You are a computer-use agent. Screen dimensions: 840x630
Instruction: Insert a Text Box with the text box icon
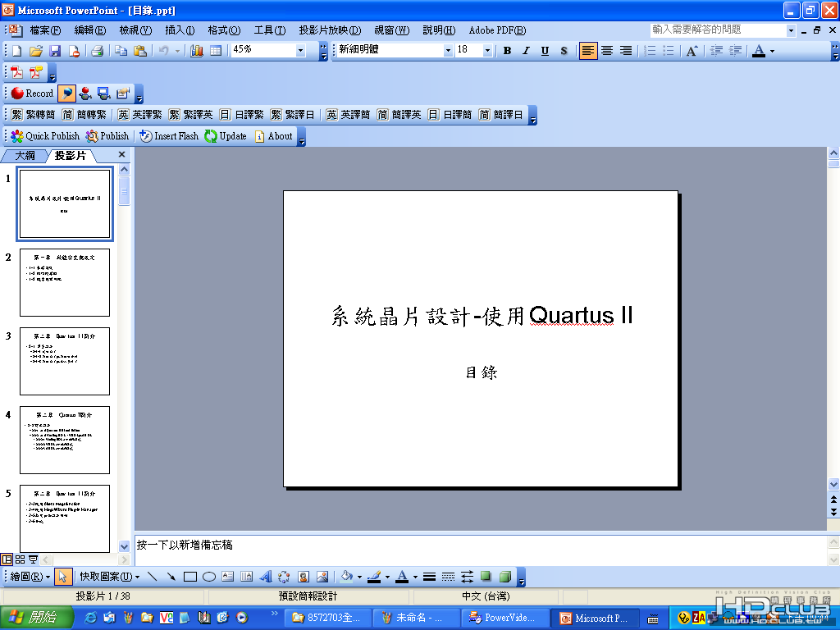pyautogui.click(x=228, y=577)
